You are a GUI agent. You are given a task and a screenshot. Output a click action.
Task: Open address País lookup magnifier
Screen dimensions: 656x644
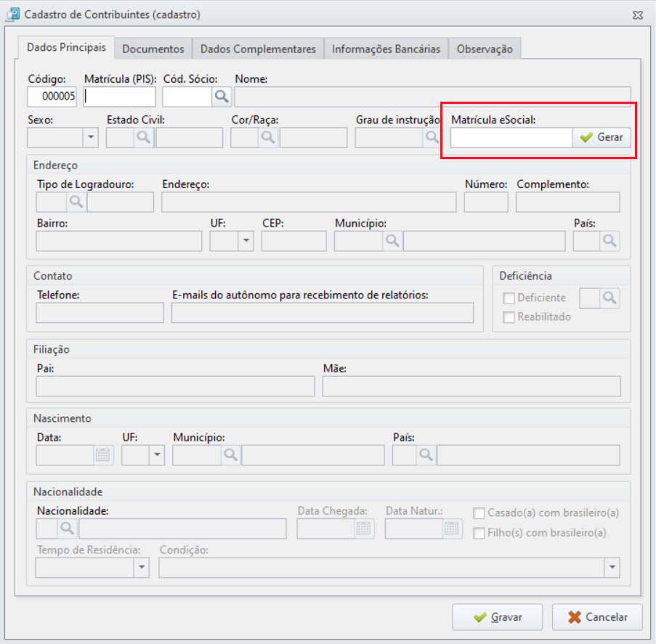pos(610,241)
